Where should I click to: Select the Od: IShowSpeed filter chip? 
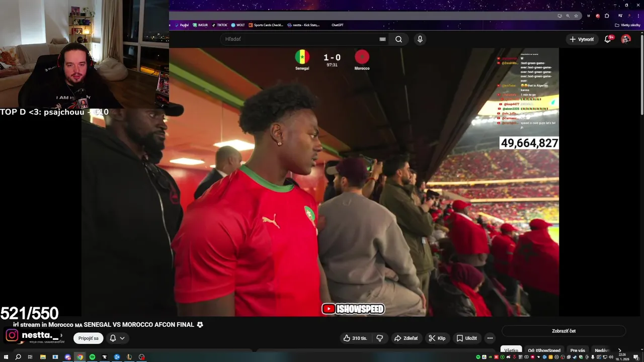pyautogui.click(x=544, y=350)
